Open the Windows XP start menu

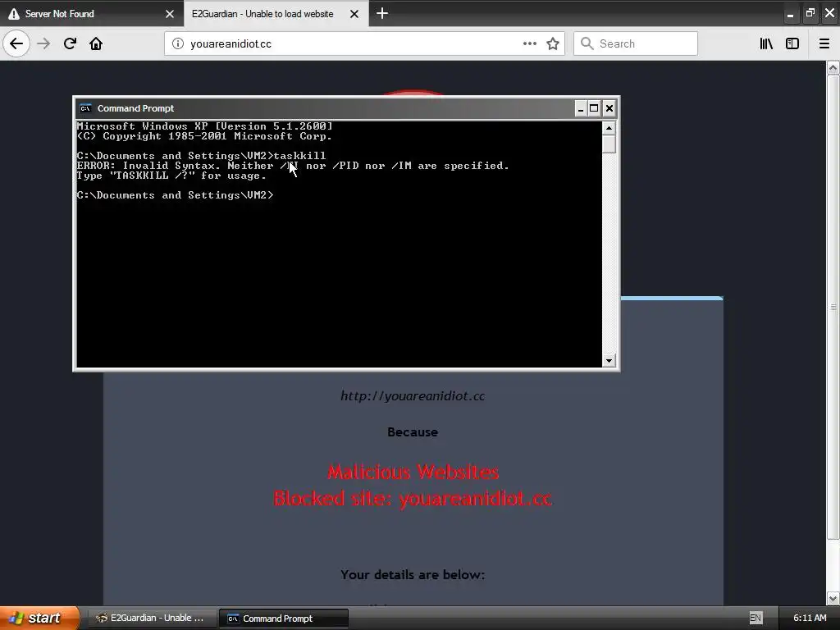[x=39, y=618]
